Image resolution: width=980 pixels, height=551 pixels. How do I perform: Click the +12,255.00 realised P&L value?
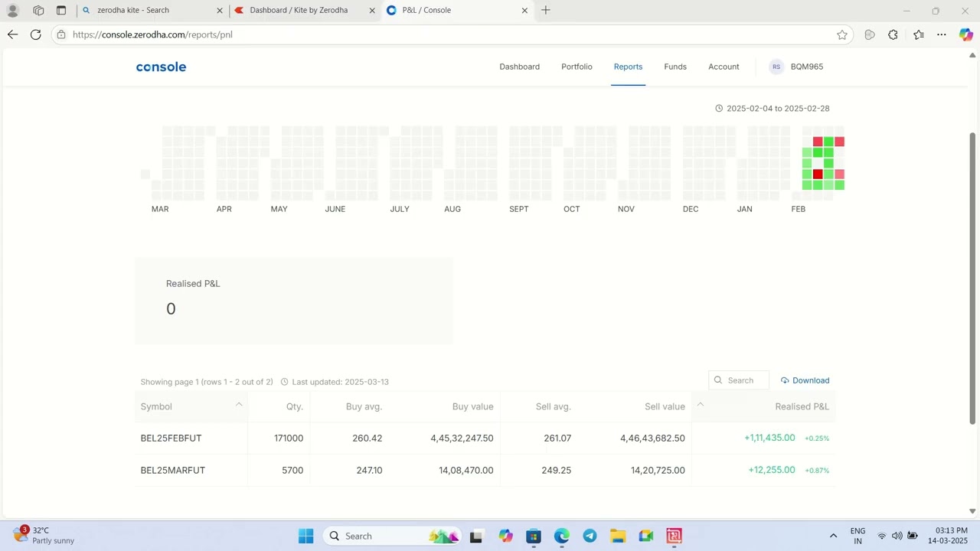click(x=772, y=470)
